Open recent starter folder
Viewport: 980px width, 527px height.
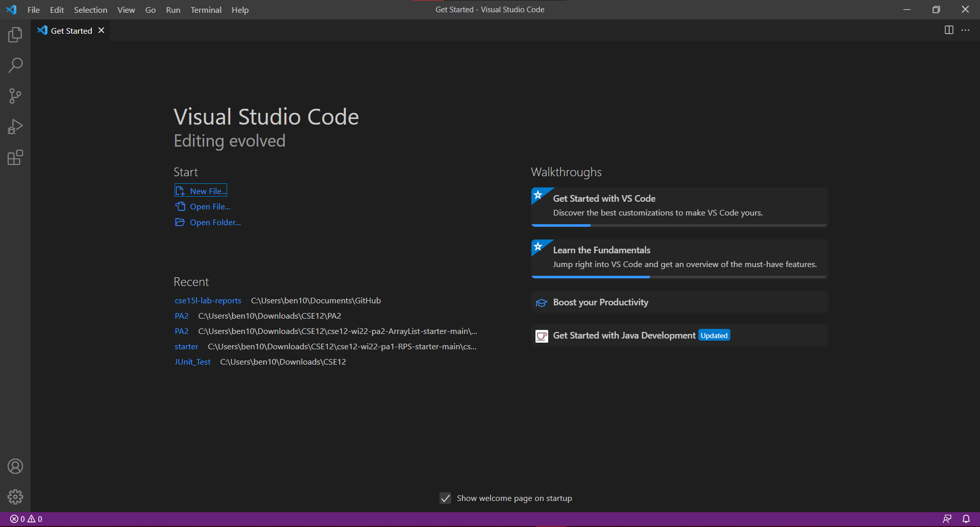(x=186, y=347)
